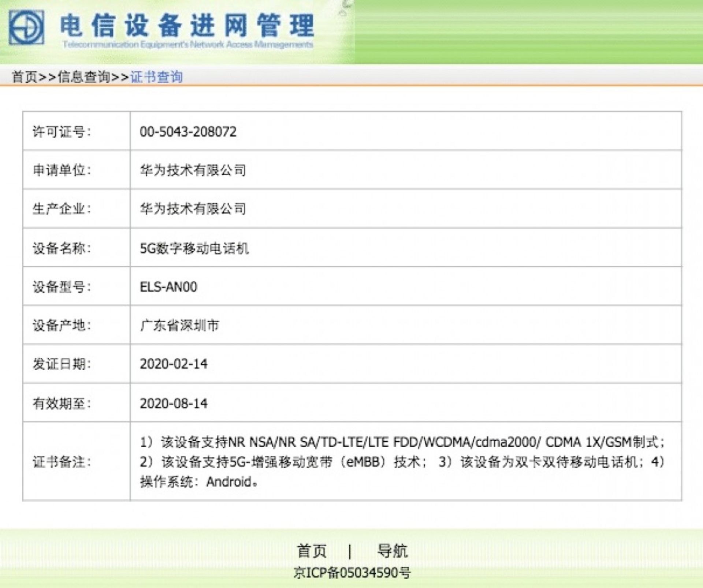The width and height of the screenshot is (703, 588).
Task: Click the green page header banner
Action: [x=513, y=29]
